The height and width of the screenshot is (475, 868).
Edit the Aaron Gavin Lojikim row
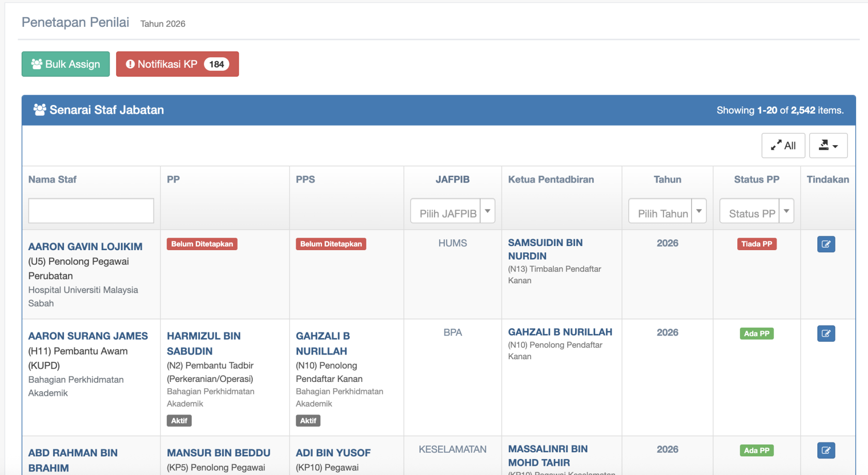pos(826,244)
